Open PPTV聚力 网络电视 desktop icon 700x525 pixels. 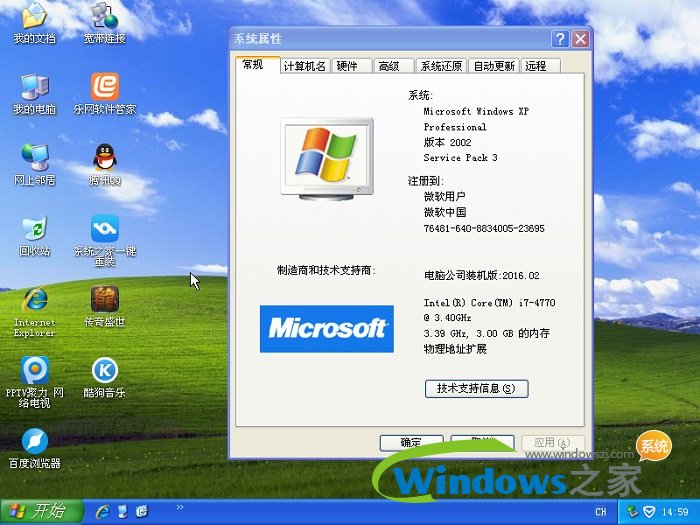(x=34, y=371)
